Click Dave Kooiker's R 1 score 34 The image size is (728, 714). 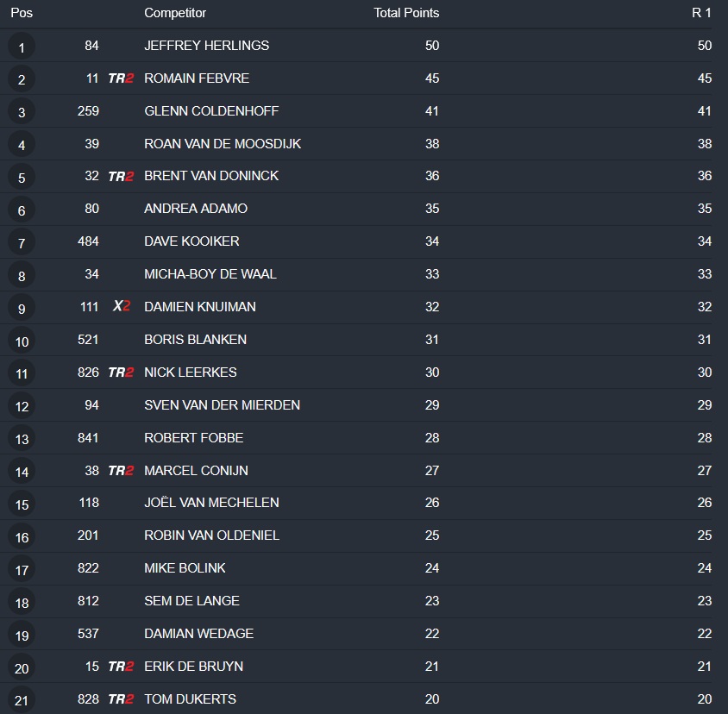(705, 241)
